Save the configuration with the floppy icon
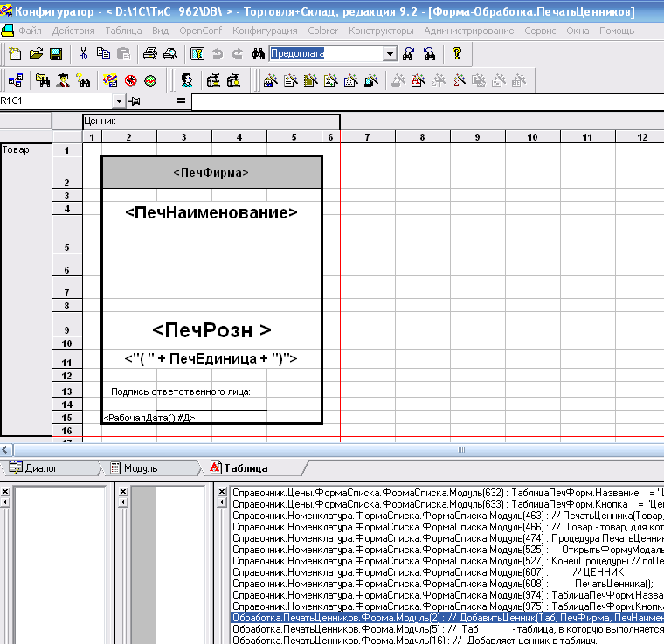 click(55, 54)
